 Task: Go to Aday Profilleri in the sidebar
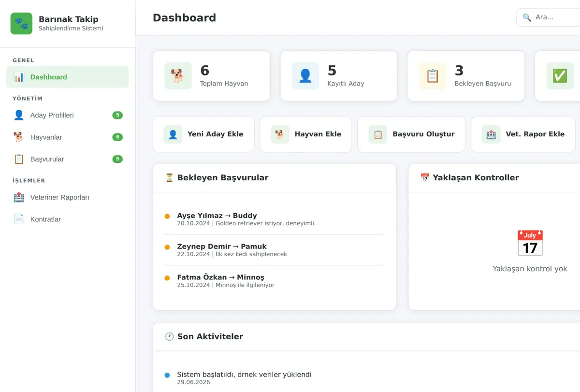[68, 115]
